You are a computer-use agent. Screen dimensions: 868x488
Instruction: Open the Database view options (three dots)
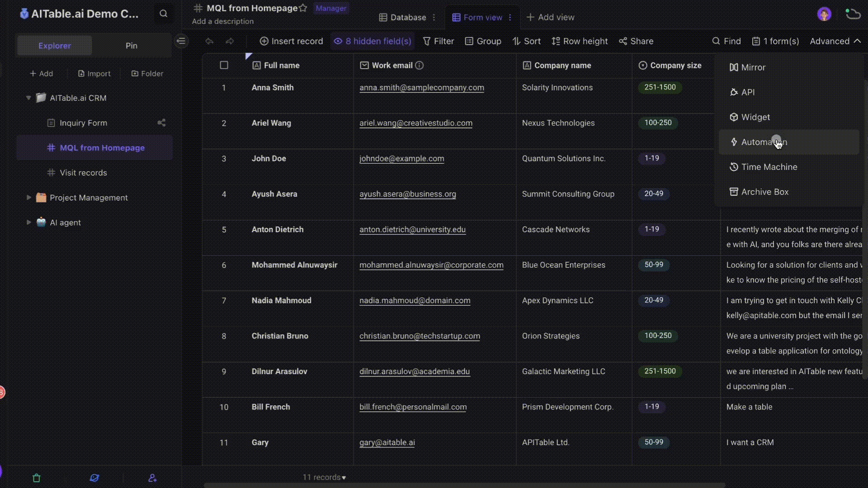(434, 17)
